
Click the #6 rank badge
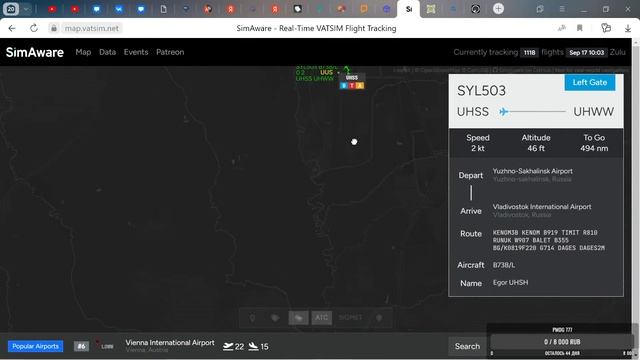click(81, 346)
